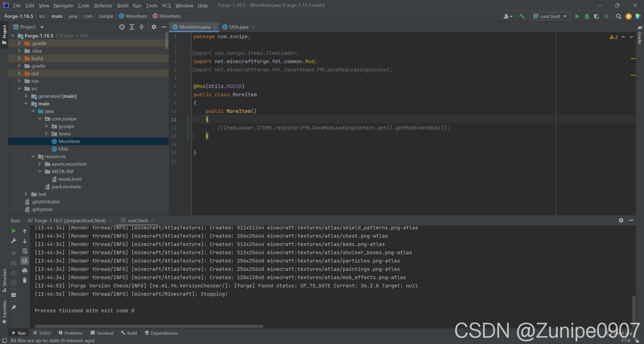Expand the items package in tree

coord(46,134)
